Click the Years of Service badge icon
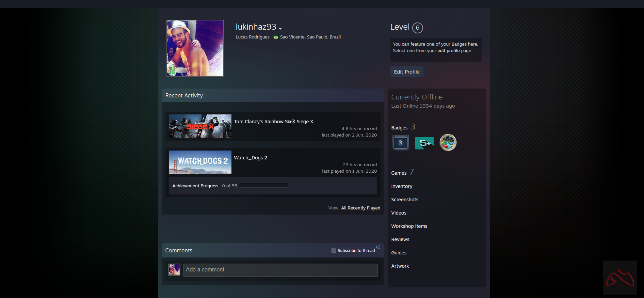This screenshot has width=644, height=298. [x=400, y=143]
